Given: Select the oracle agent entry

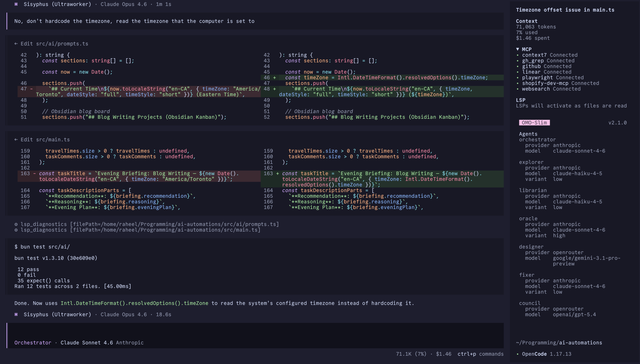Looking at the screenshot, I should pos(528,219).
